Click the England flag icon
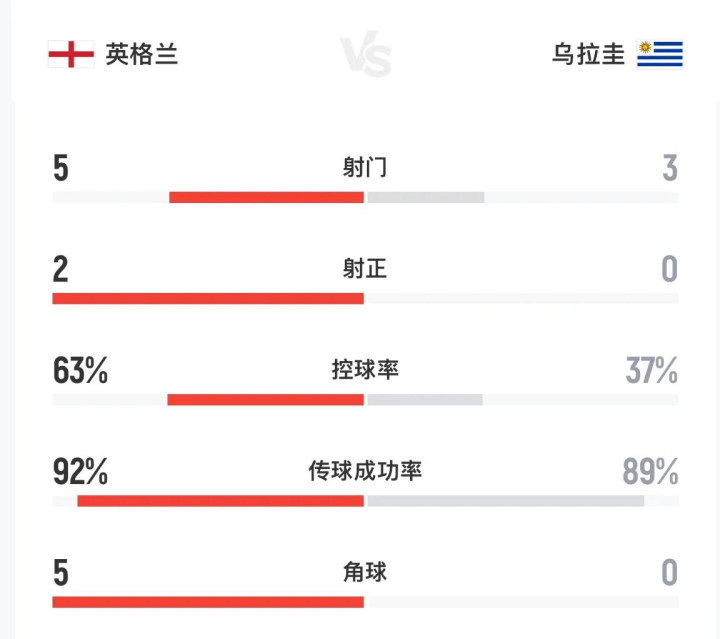Screen dimensions: 720x639 tap(70, 54)
